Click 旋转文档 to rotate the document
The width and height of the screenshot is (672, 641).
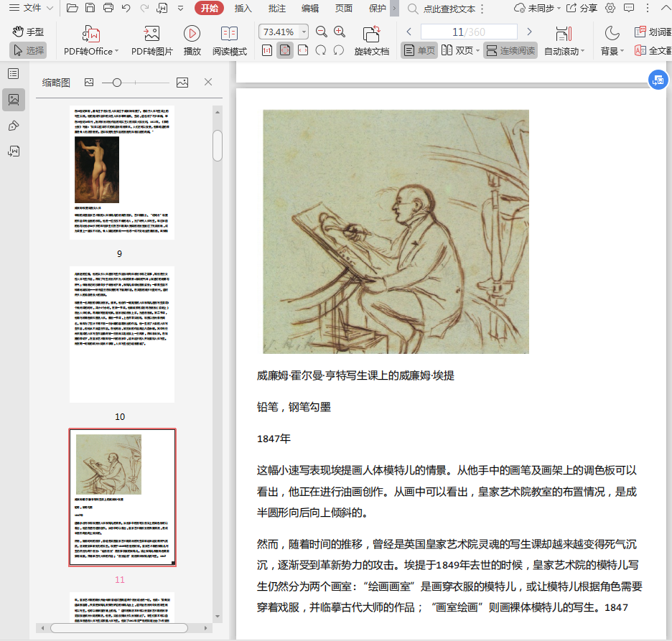click(372, 41)
